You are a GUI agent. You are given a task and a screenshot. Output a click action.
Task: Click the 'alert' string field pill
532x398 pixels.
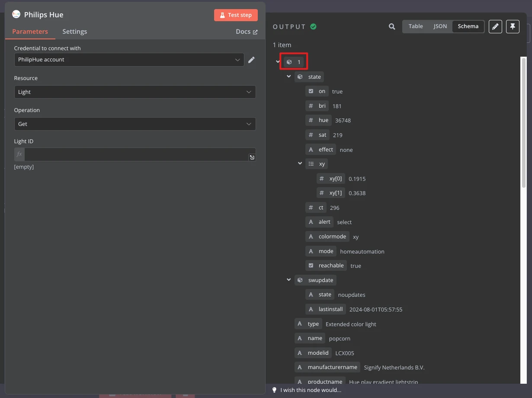319,222
